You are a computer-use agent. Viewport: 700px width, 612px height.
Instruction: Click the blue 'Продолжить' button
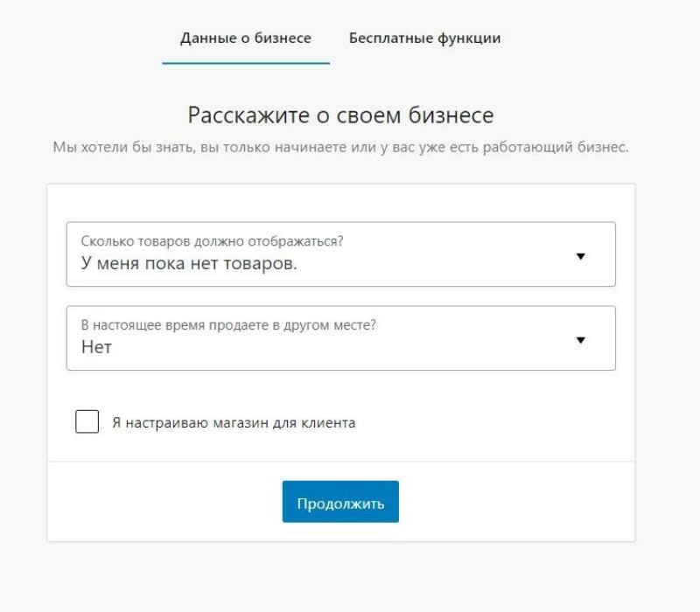coord(340,502)
